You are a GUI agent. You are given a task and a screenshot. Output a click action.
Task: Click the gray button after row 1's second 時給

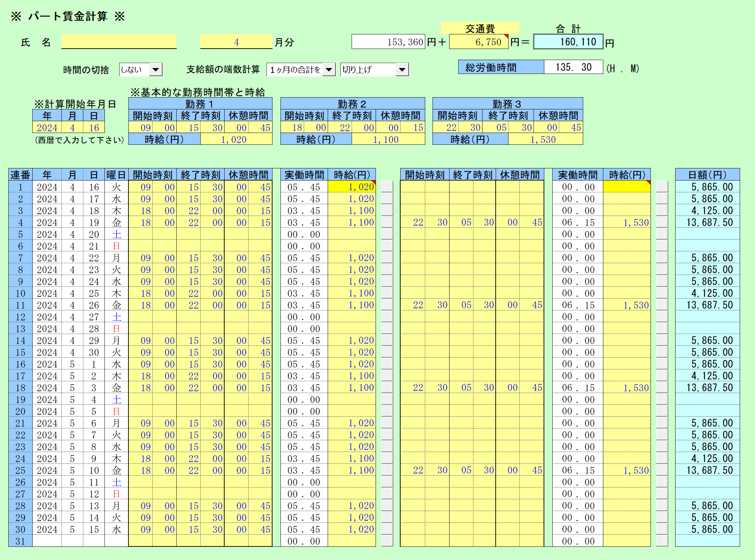point(662,187)
